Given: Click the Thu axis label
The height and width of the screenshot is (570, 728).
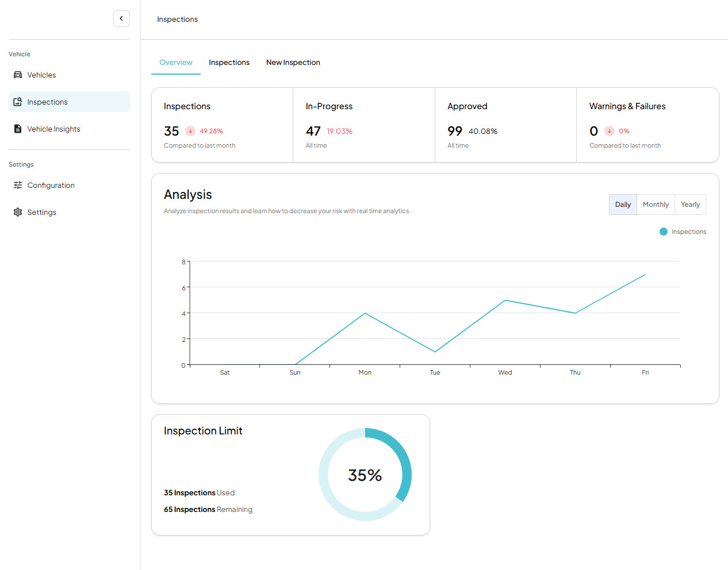Looking at the screenshot, I should coord(575,372).
